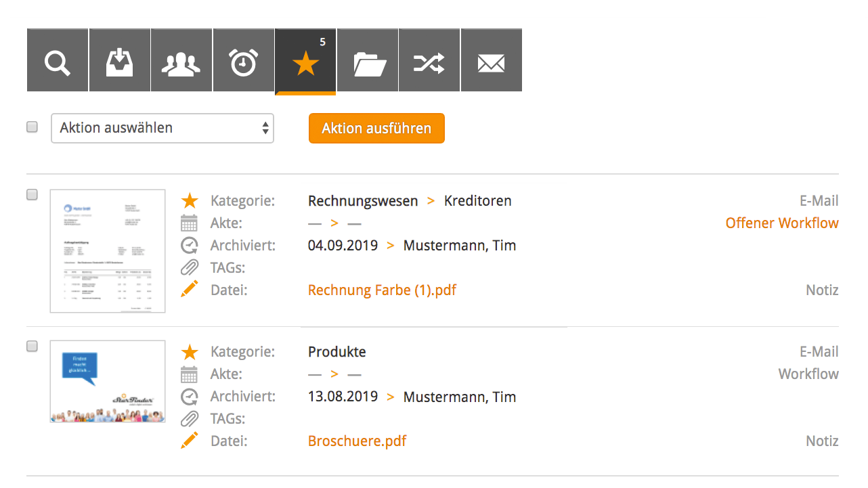Click the Offener Workflow link
This screenshot has width=868, height=488.
coord(782,223)
